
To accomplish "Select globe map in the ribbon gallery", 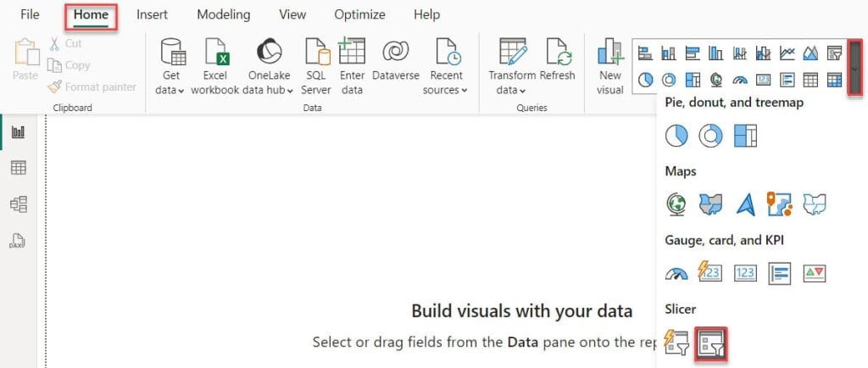I will (x=715, y=80).
